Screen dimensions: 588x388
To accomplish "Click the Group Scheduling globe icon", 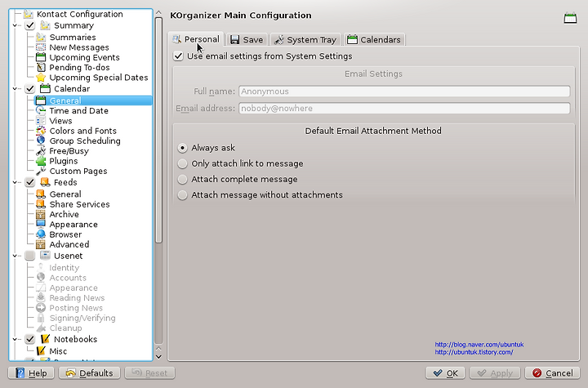I will coord(41,140).
